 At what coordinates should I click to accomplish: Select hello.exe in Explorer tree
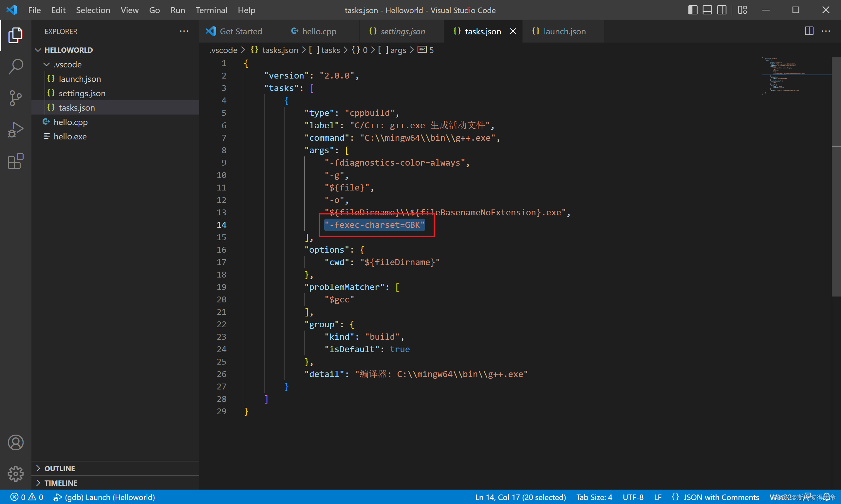[116, 136]
